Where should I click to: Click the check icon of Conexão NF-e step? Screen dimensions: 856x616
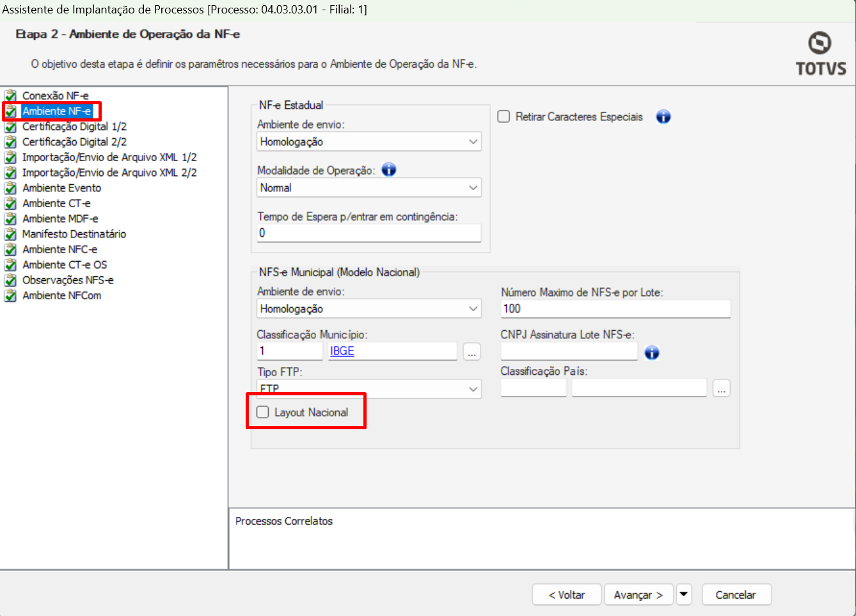click(10, 96)
